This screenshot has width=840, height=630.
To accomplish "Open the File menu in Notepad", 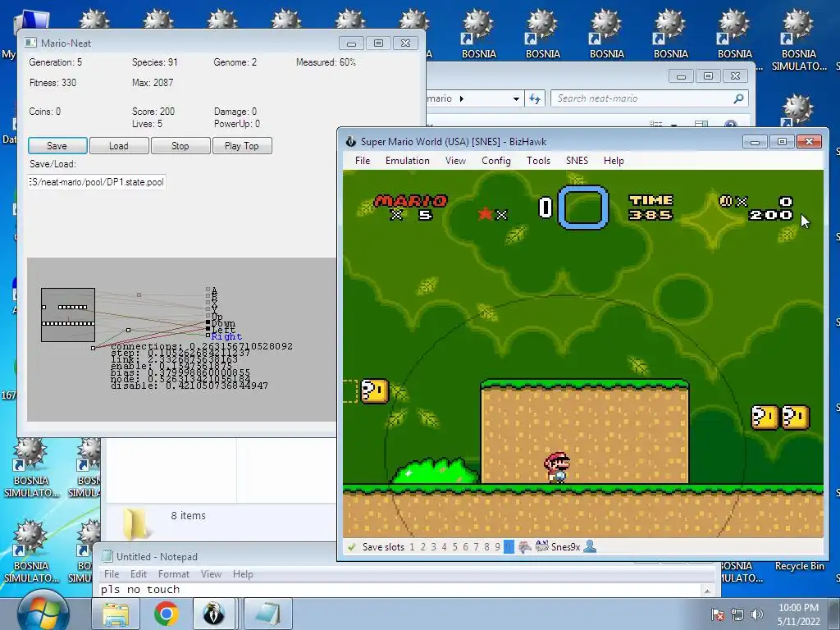I will click(112, 574).
